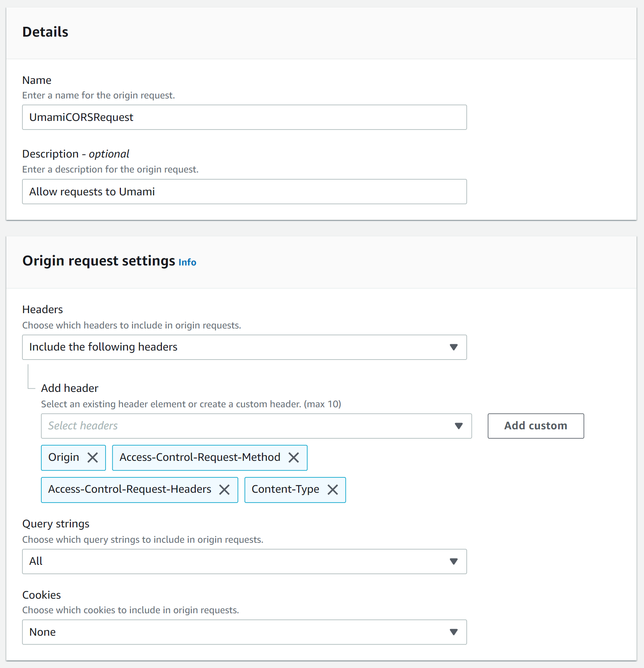The width and height of the screenshot is (644, 668).
Task: Click the Access-Control-Request-Headers chip label
Action: [x=130, y=489]
